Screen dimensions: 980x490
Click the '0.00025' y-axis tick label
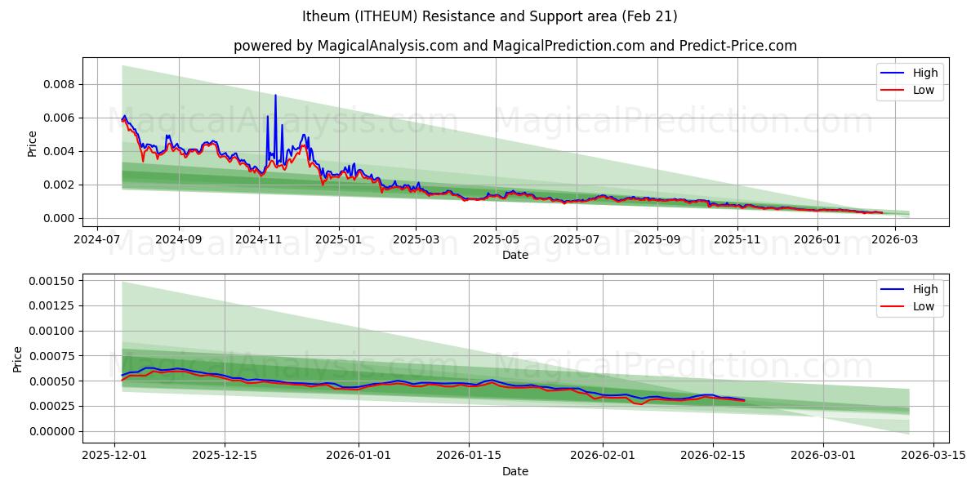(x=52, y=406)
